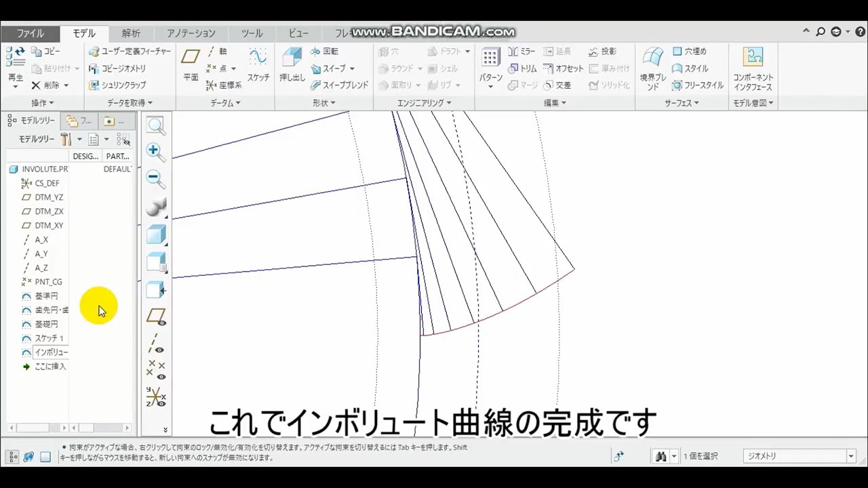This screenshot has height=488, width=868.
Task: Click the Refit zoom magnifier icon
Action: [155, 125]
